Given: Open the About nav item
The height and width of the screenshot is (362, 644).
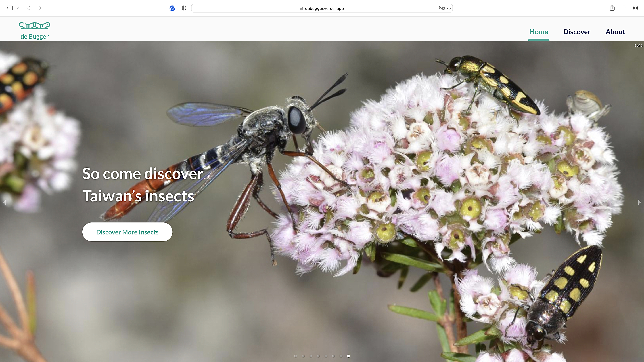Looking at the screenshot, I should click(x=615, y=32).
